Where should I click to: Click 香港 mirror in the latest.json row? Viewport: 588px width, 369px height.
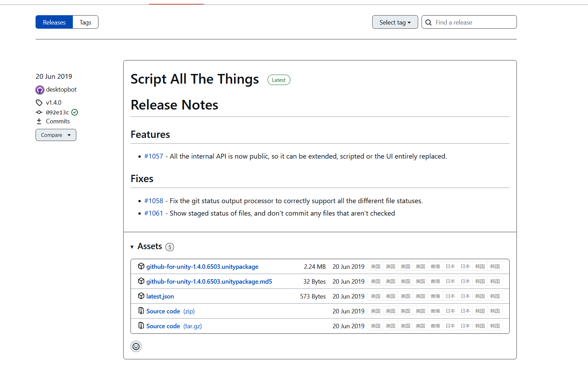[435, 296]
